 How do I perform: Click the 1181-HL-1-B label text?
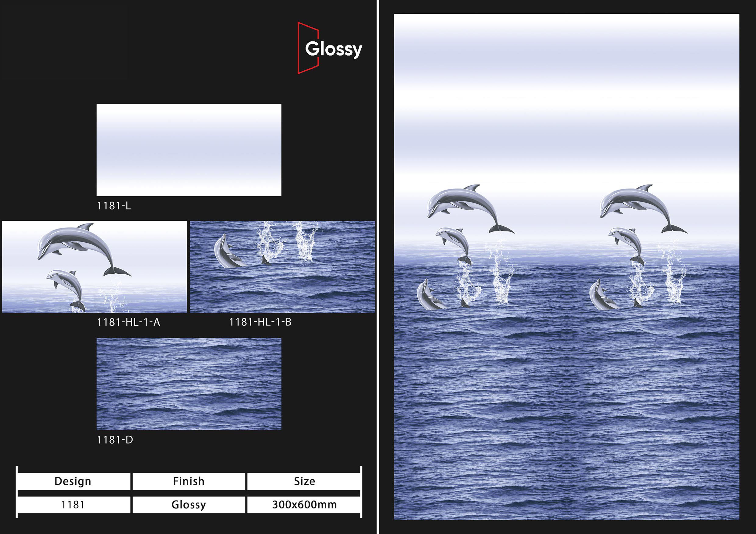260,322
